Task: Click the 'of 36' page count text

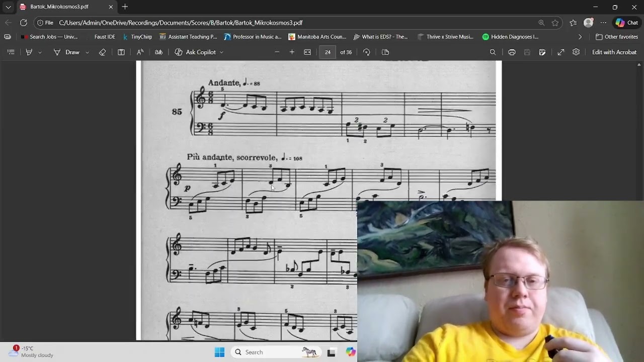Action: pyautogui.click(x=346, y=52)
